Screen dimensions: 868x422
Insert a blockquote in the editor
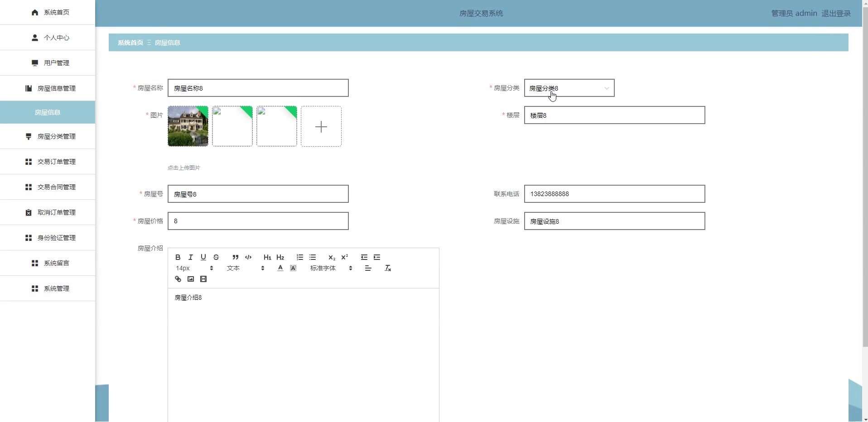coord(236,257)
